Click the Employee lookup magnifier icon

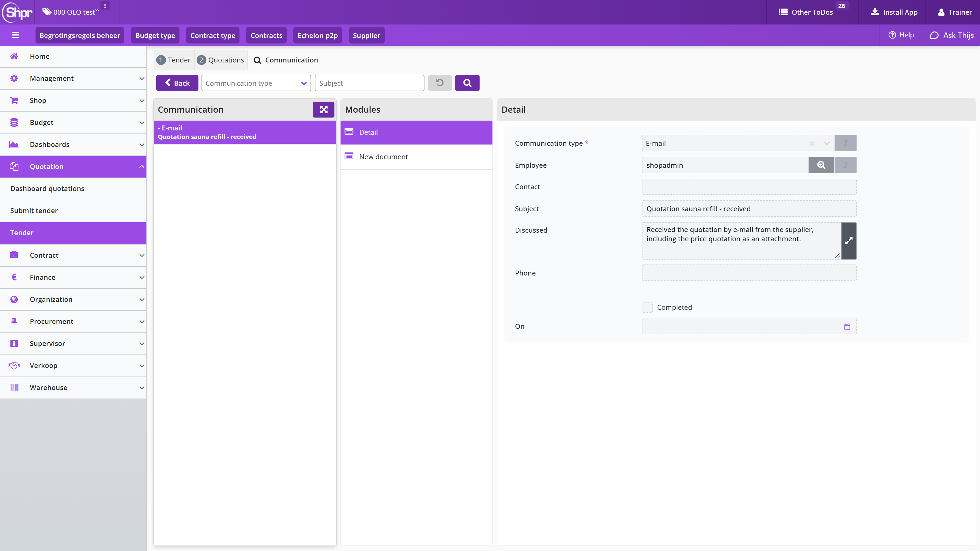821,165
